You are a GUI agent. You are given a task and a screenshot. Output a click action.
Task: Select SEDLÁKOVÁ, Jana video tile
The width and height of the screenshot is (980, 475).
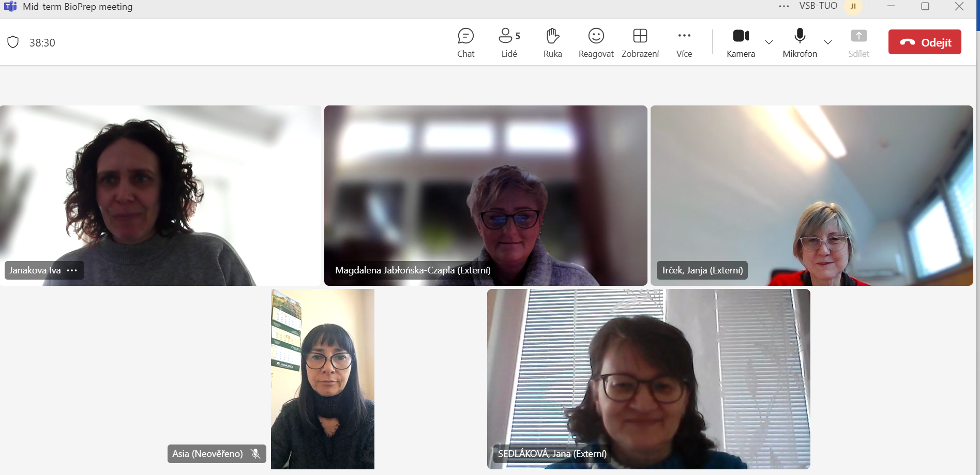point(649,379)
